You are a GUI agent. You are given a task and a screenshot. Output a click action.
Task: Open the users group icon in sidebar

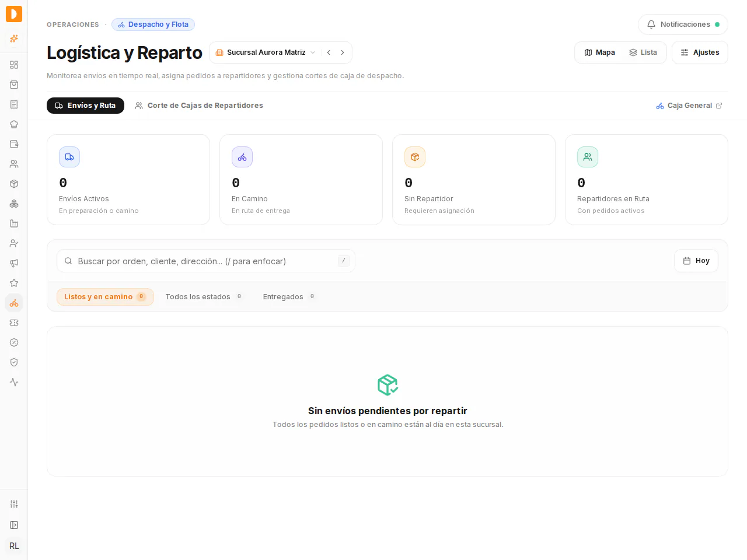[14, 164]
